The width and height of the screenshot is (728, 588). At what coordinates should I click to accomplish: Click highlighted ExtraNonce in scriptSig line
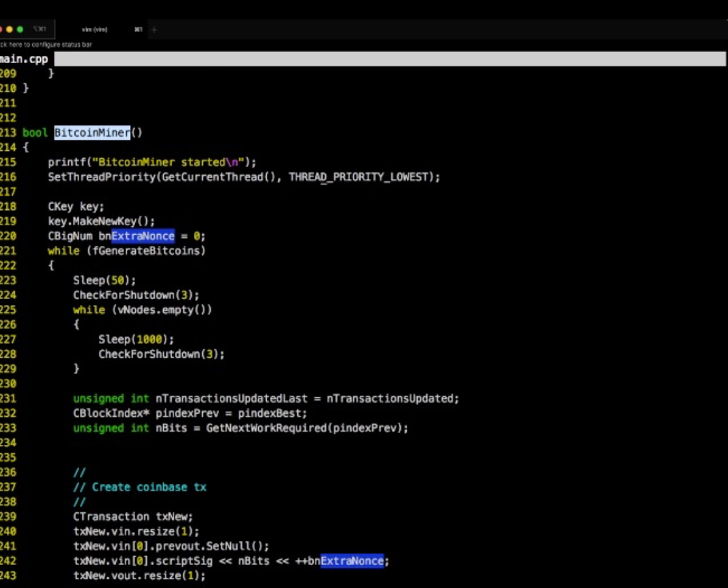coord(352,561)
